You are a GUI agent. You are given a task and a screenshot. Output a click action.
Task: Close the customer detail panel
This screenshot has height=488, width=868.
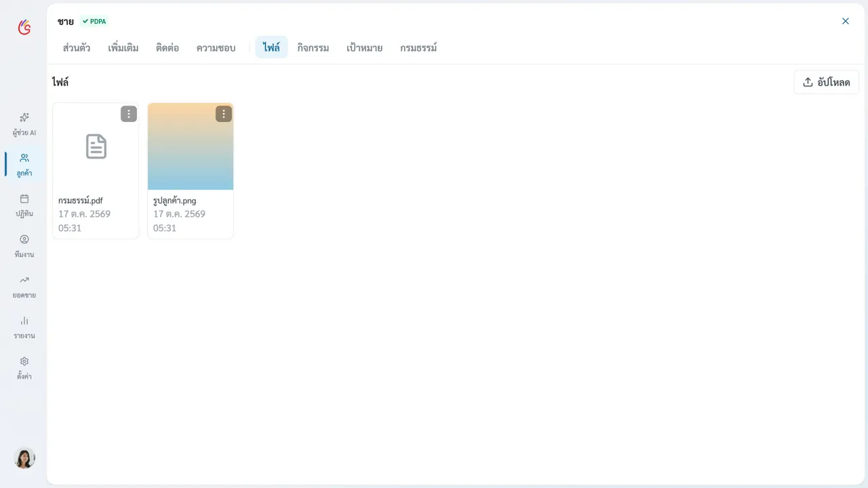click(846, 21)
